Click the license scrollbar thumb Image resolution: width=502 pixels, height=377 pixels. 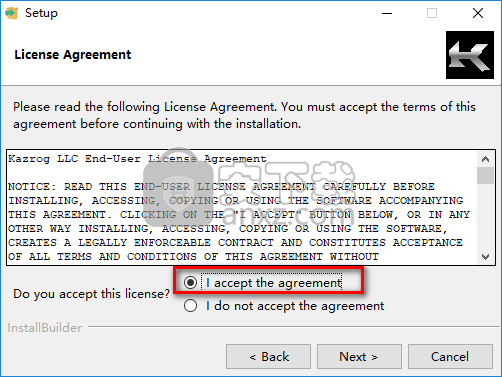[485, 176]
